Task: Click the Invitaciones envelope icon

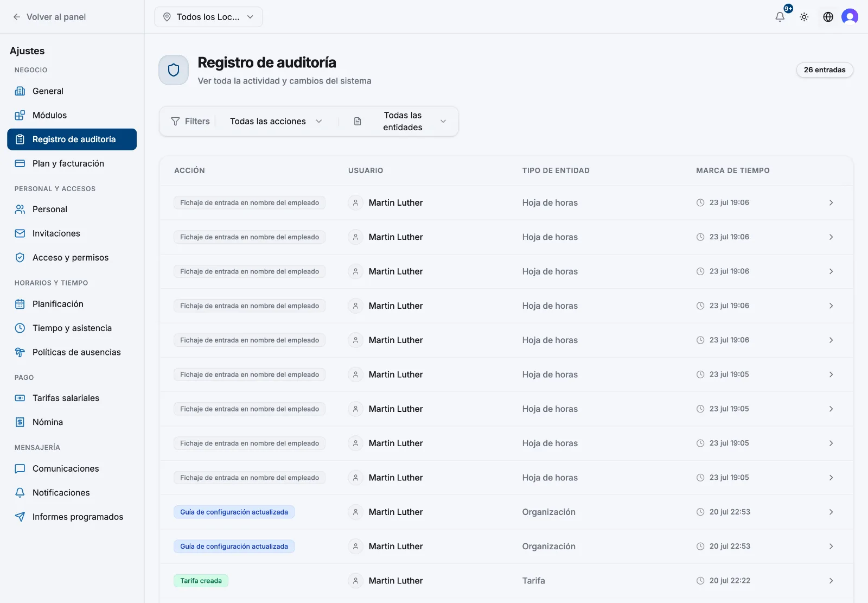Action: 20,233
